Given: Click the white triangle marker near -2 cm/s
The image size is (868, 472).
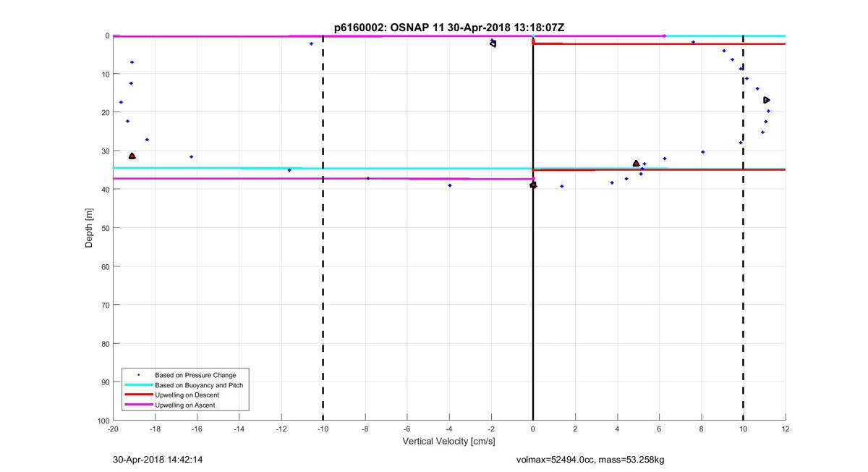Looking at the screenshot, I should (493, 43).
